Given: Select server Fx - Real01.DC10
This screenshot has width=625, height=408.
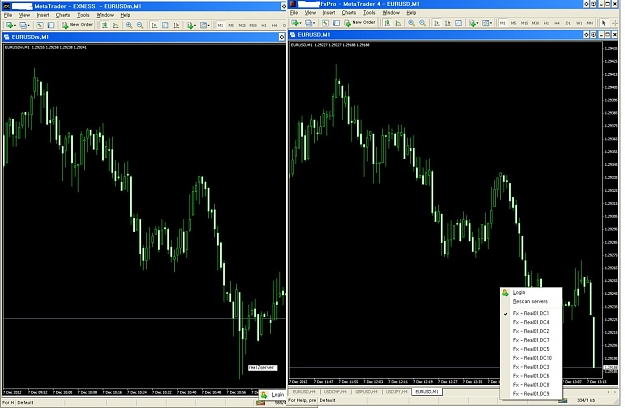Looking at the screenshot, I should (531, 358).
